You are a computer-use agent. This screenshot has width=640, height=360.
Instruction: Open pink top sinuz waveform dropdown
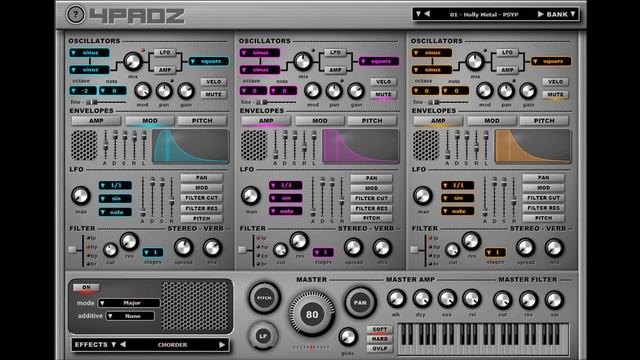tap(260, 53)
